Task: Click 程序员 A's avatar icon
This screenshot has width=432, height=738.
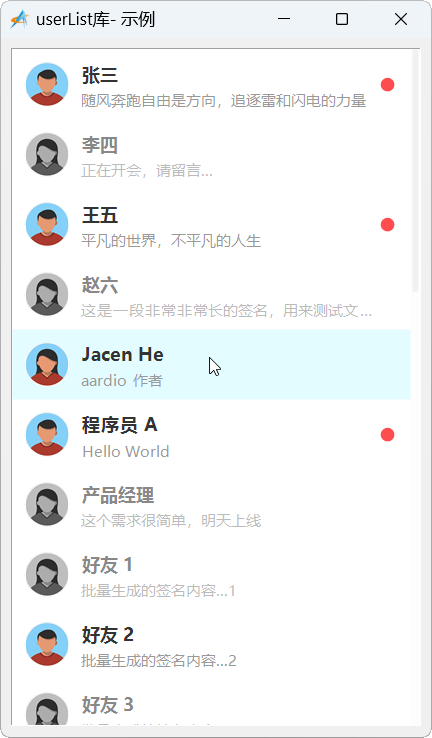Action: 47,434
